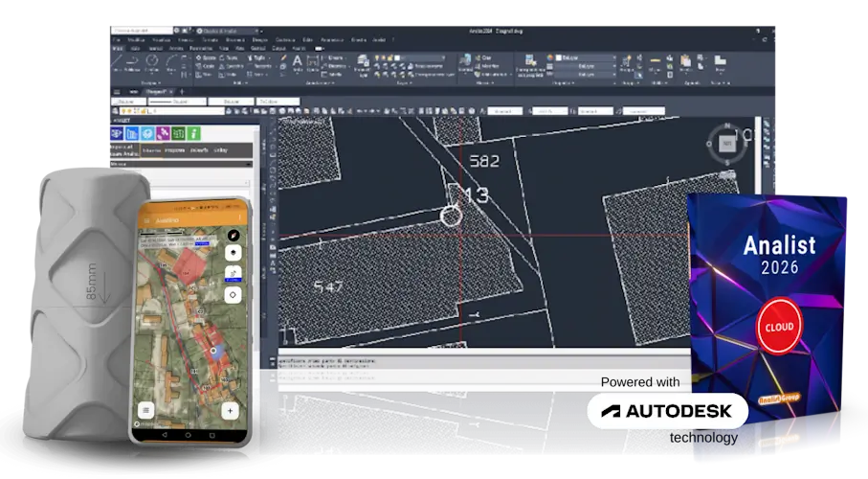Open the Inserisci block tool
Viewport: 868px width, 479px height.
465,62
